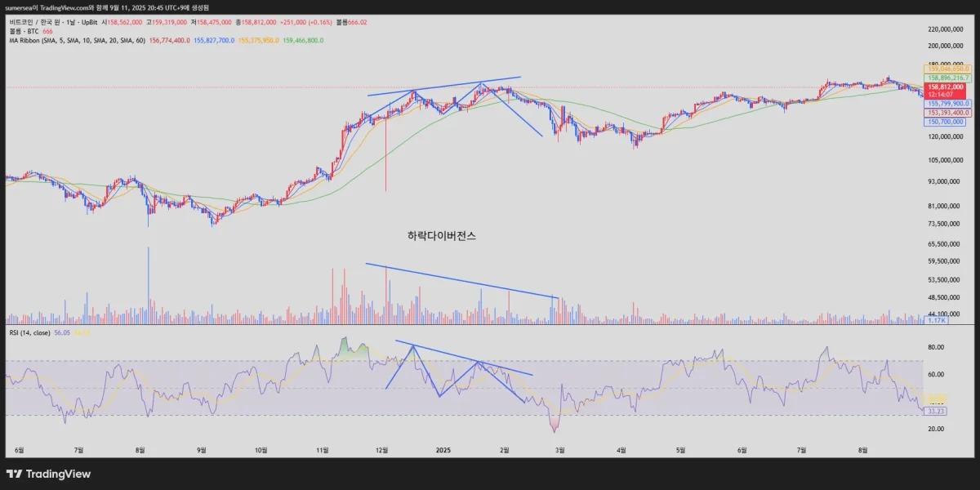Click the green price tag 158,896,216.7
Image resolution: width=980 pixels, height=490 pixels.
click(x=947, y=78)
